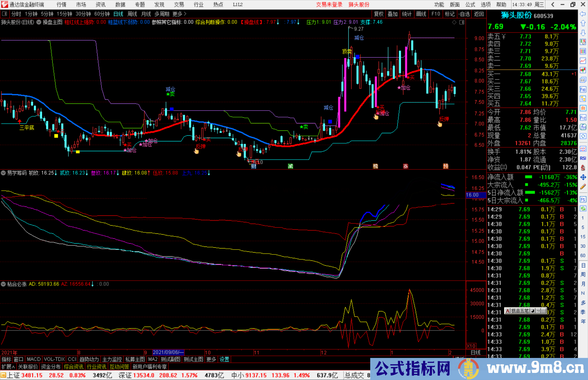Toggle the 易学筹码 panel round button
Image resolution: width=588 pixels, height=380 pixels.
click(3, 173)
